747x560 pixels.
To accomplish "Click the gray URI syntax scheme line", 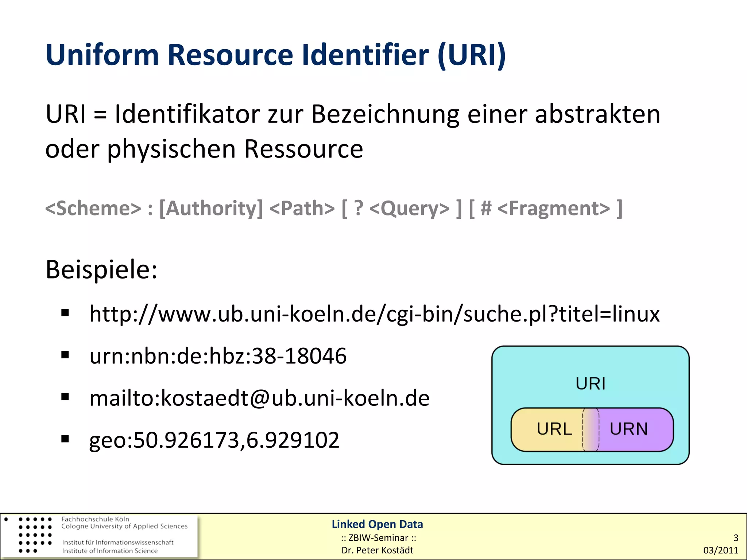I will (x=333, y=208).
